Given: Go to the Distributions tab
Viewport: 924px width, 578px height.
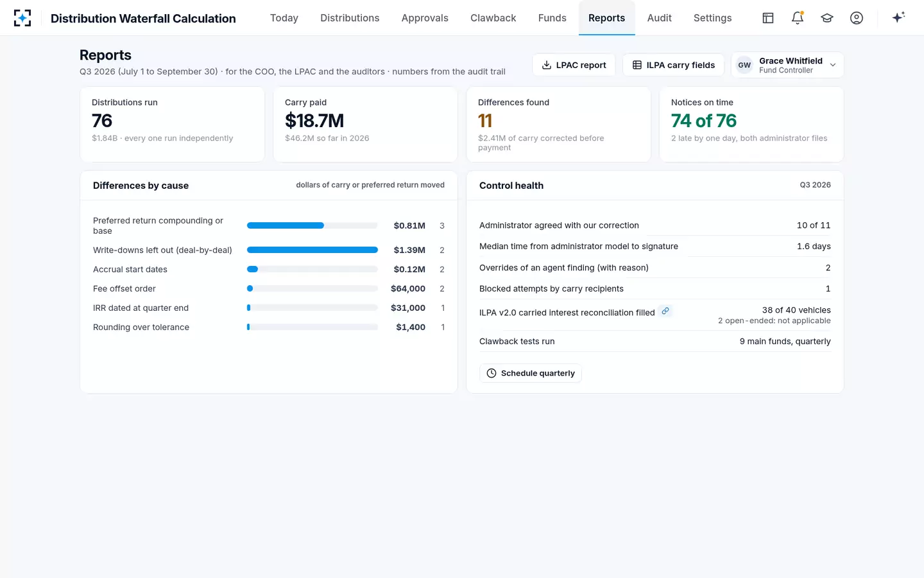Looking at the screenshot, I should click(350, 18).
